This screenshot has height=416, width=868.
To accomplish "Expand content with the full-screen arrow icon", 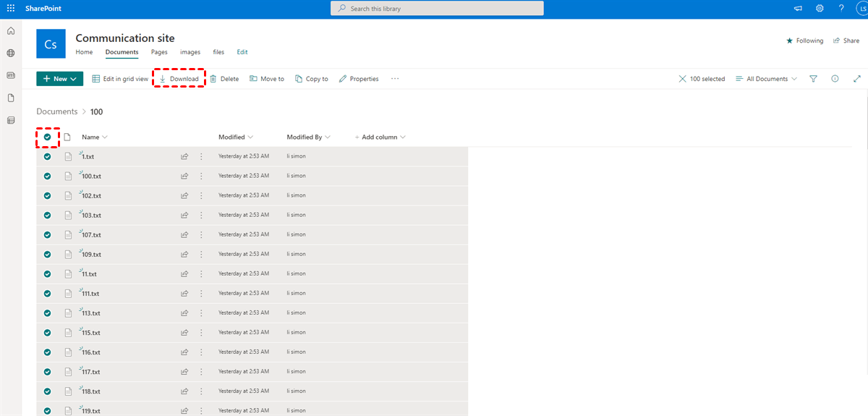I will pyautogui.click(x=857, y=79).
